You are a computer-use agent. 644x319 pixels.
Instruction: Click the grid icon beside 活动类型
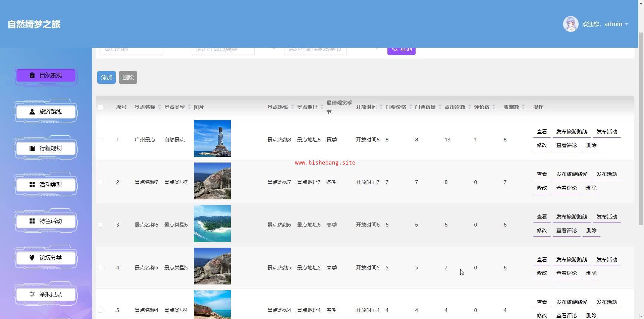click(32, 185)
